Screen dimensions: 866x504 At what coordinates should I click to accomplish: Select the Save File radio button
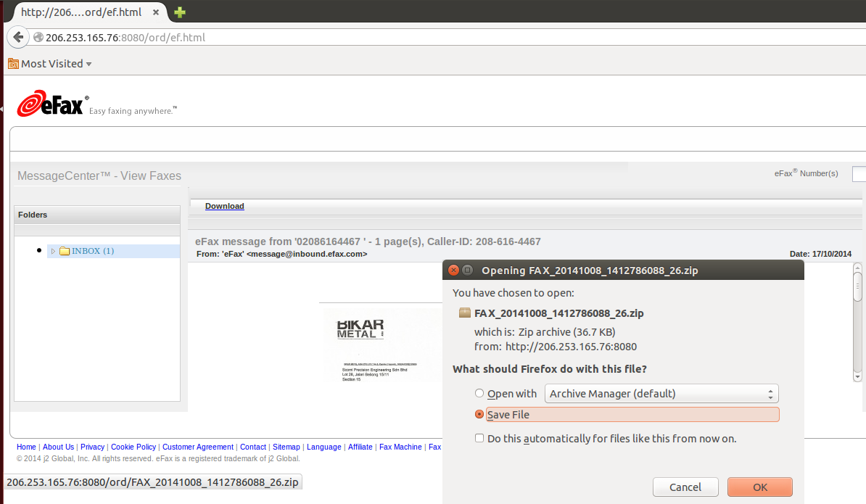coord(479,415)
